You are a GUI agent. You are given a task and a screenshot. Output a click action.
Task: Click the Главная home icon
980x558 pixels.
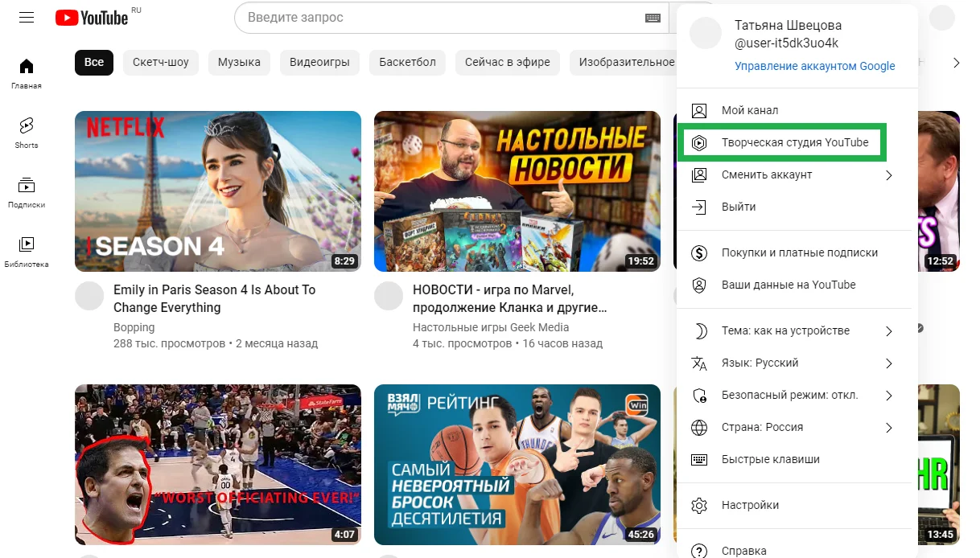click(x=27, y=72)
